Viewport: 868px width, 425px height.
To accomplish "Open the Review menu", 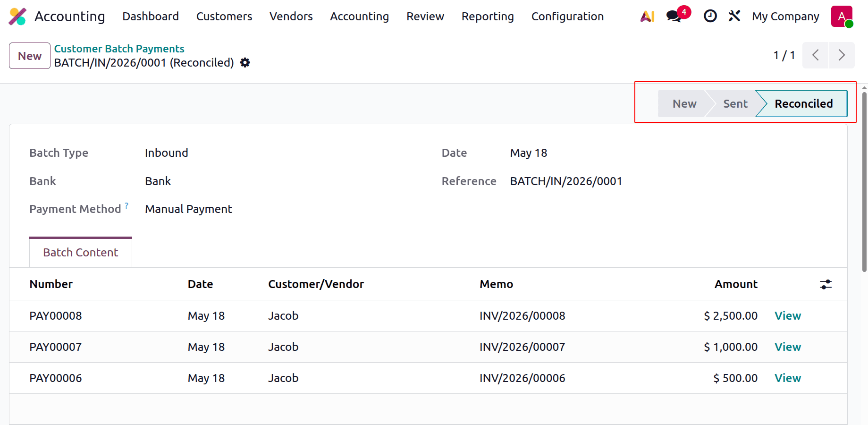I will (425, 17).
